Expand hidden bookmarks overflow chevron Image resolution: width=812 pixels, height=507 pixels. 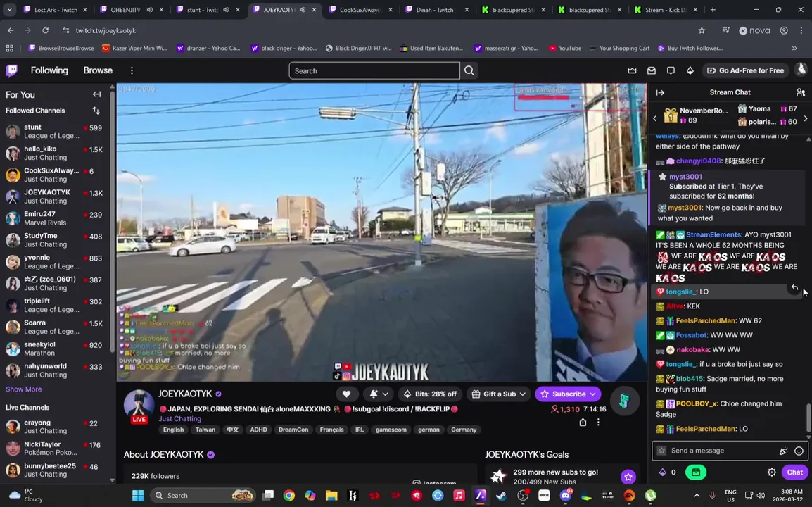pyautogui.click(x=794, y=48)
